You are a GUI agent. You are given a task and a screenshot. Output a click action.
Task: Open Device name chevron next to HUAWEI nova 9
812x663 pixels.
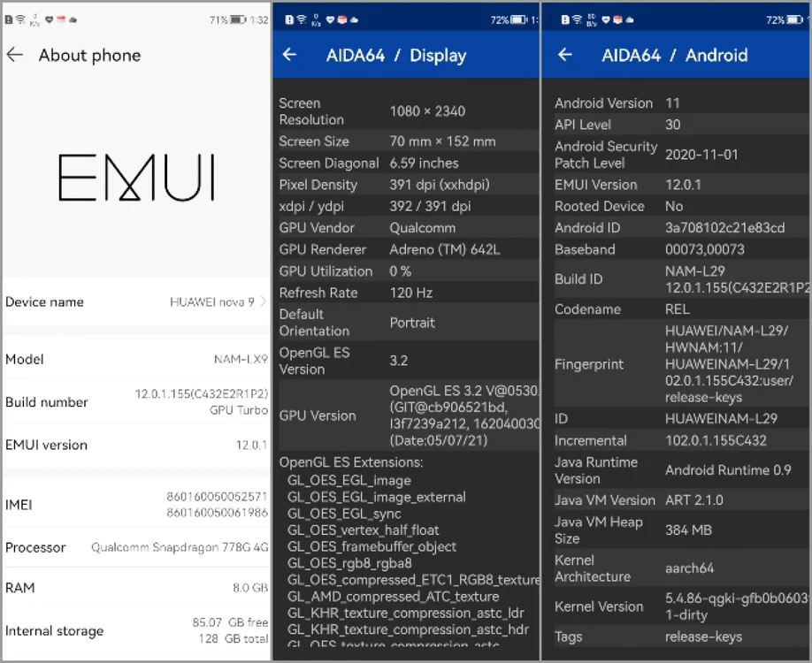click(x=263, y=301)
